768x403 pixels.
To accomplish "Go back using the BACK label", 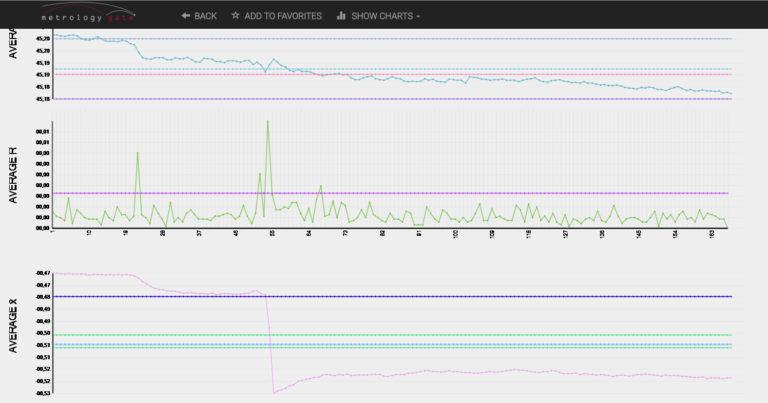I will (x=205, y=16).
